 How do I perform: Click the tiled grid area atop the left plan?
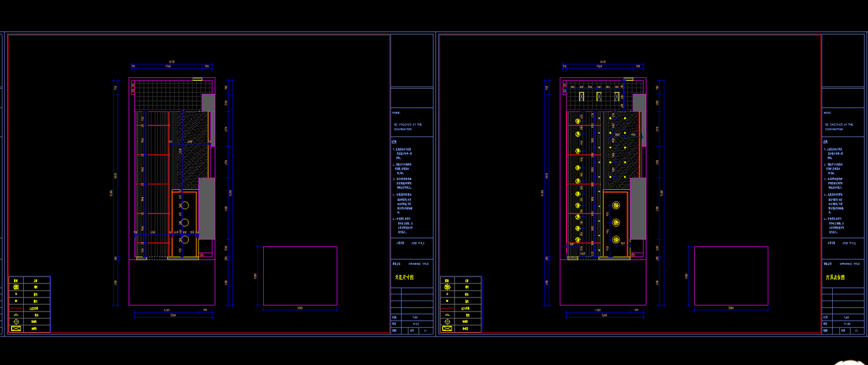pyautogui.click(x=168, y=96)
